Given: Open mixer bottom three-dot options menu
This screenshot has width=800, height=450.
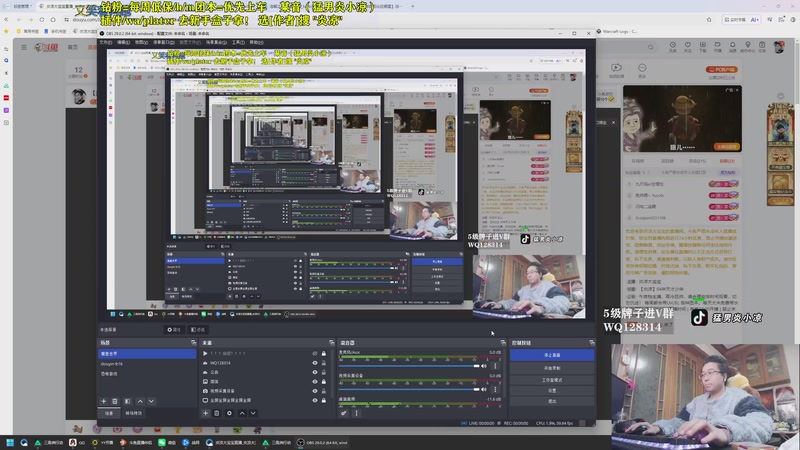Looking at the screenshot, I should click(356, 413).
